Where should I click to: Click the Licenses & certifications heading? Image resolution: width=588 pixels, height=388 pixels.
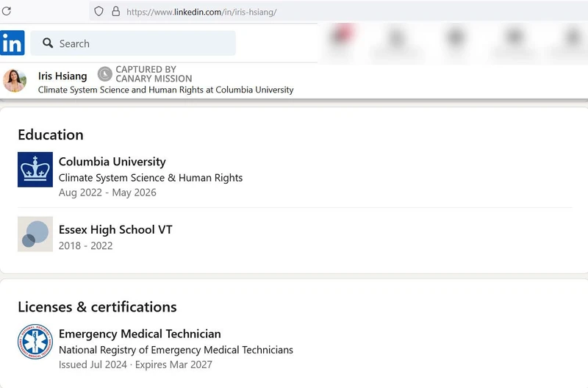coord(97,307)
